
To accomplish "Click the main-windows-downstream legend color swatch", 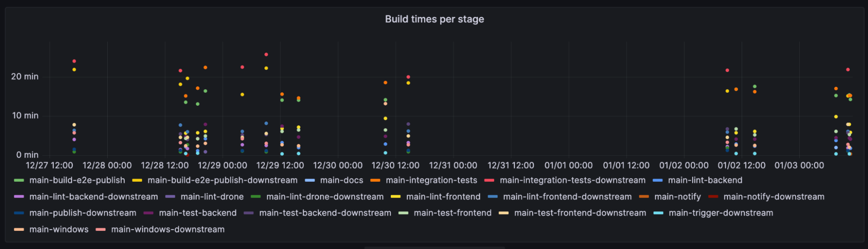I will 101,229.
